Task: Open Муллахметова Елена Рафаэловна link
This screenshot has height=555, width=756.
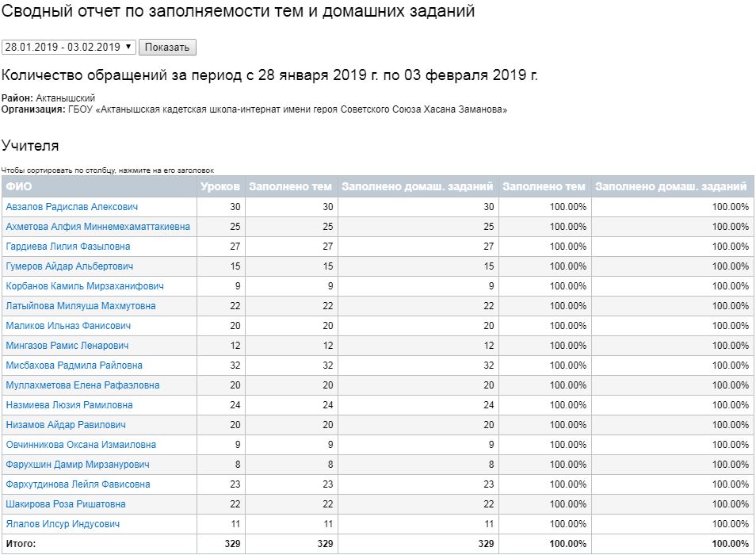Action: tap(82, 385)
